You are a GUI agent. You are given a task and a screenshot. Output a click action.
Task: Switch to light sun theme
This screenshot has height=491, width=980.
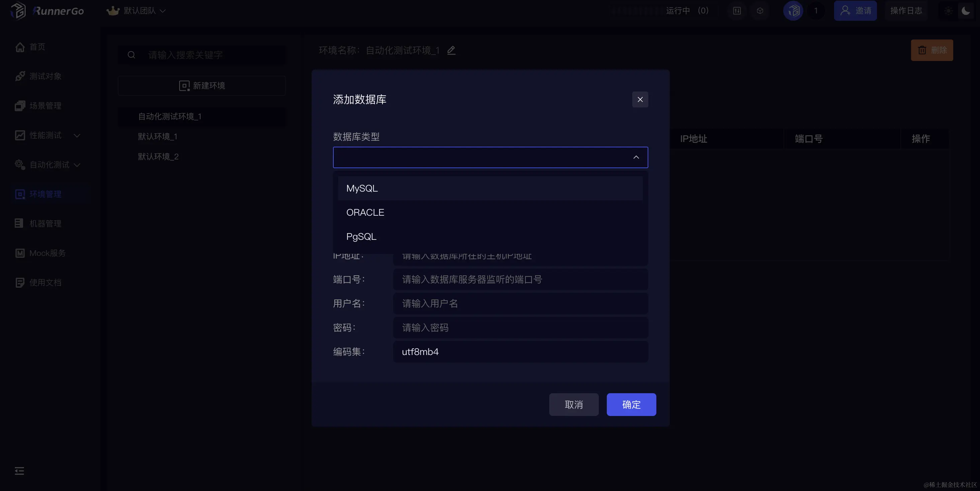948,11
